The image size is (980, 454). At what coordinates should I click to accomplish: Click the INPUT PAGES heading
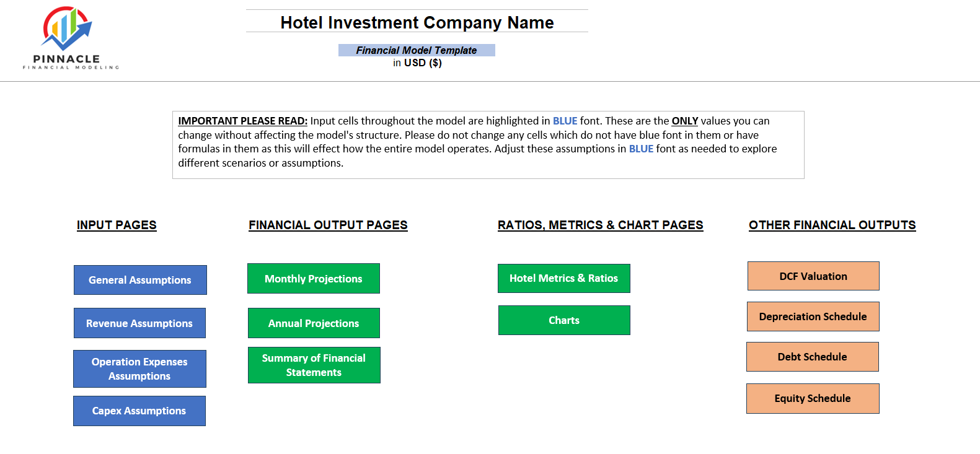pos(117,225)
